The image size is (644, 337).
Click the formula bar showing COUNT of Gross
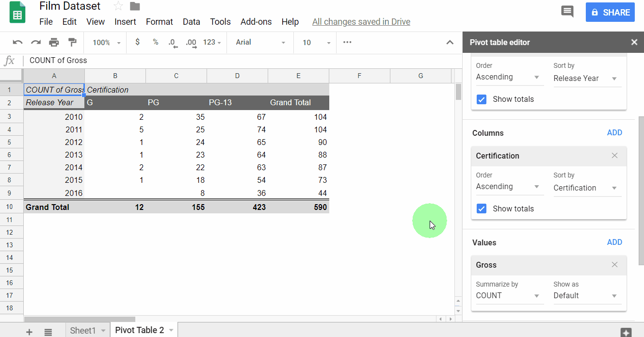coord(242,61)
